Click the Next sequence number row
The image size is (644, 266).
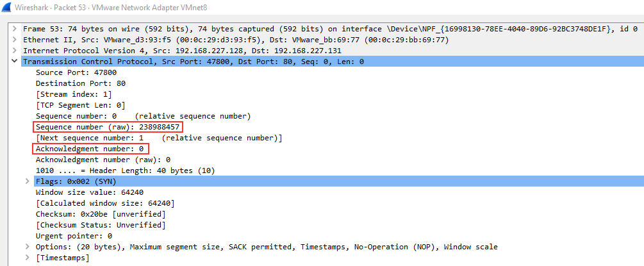point(159,138)
